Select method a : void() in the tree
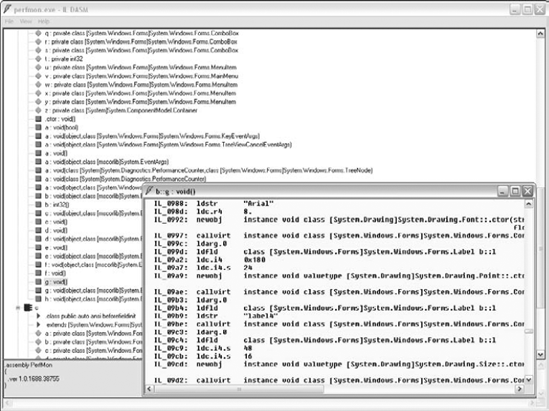The height and width of the screenshot is (411, 549). (x=56, y=153)
